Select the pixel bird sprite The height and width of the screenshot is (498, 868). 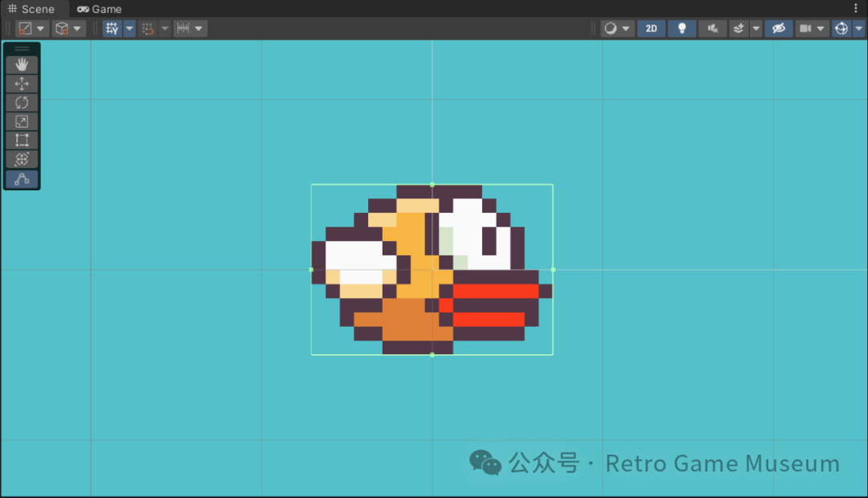(x=432, y=269)
